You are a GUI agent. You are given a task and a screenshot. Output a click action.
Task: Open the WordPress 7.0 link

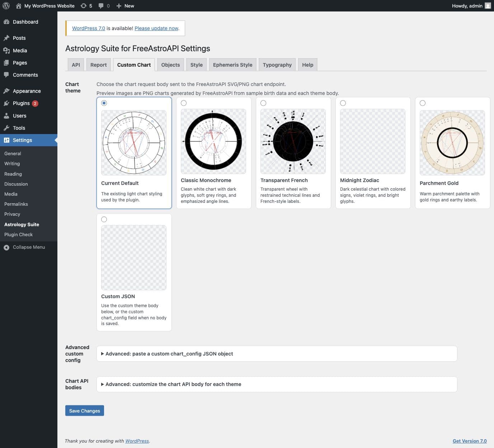(89, 28)
